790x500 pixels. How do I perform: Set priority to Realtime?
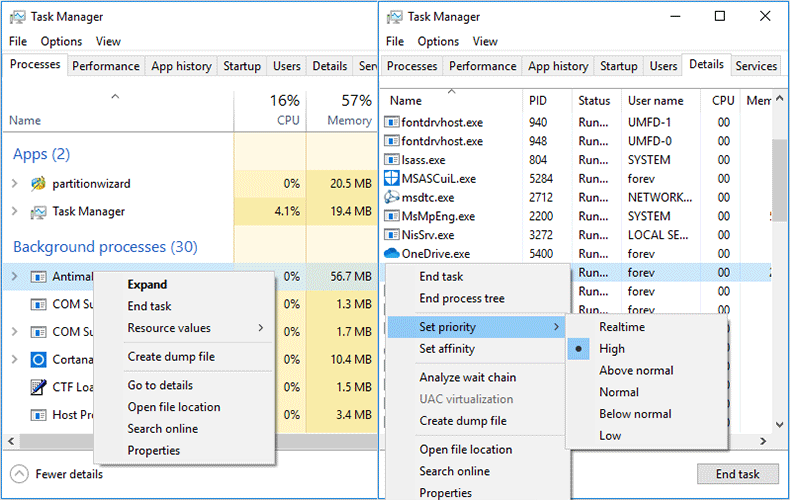(622, 327)
